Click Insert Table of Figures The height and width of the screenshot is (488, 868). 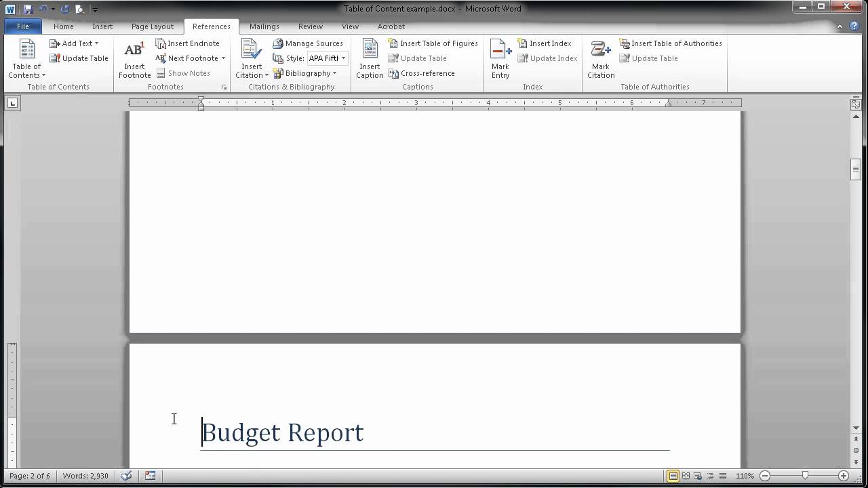[x=433, y=43]
